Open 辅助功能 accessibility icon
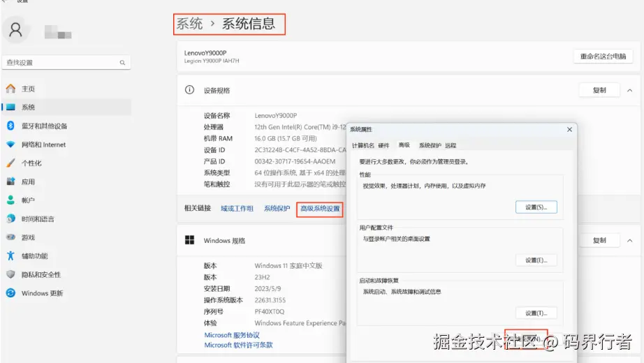 10,255
